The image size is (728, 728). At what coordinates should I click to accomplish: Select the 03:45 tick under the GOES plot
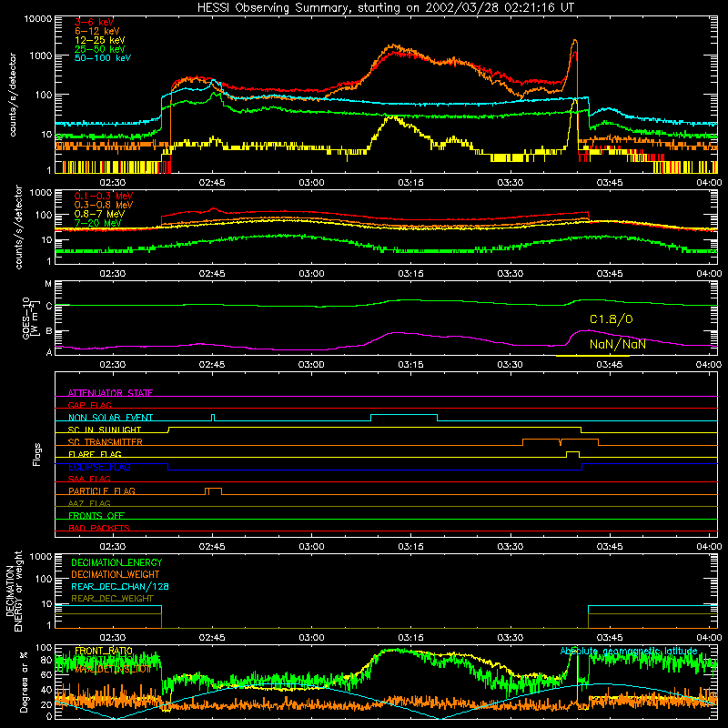609,365
